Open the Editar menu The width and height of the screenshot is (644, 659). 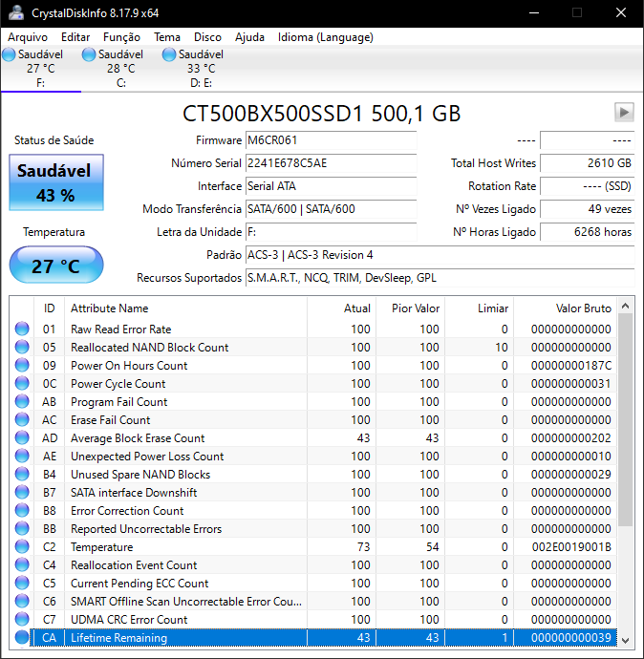(75, 37)
